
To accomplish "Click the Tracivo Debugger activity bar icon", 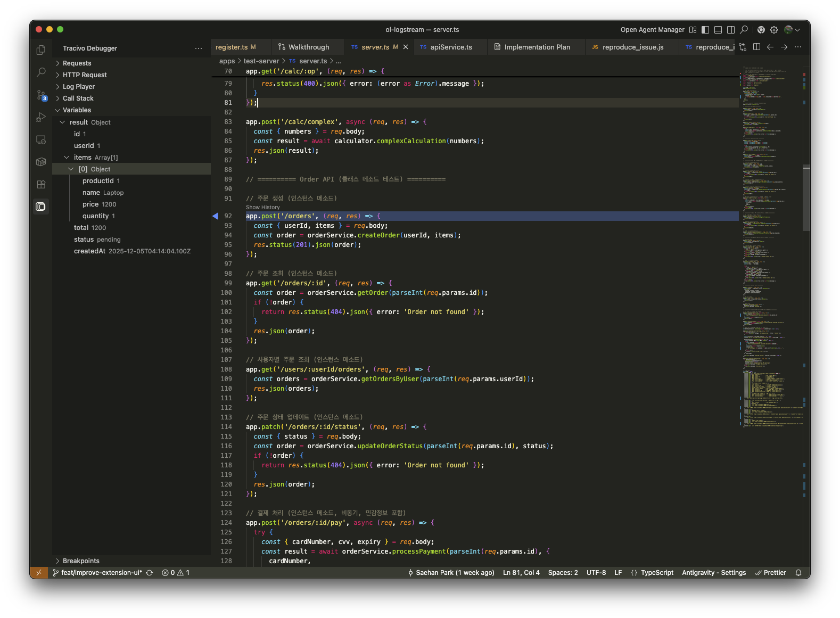I will (x=41, y=207).
